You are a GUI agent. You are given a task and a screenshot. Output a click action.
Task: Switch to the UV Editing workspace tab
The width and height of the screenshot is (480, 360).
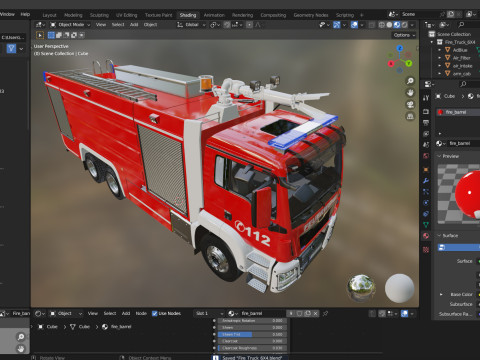(x=126, y=15)
